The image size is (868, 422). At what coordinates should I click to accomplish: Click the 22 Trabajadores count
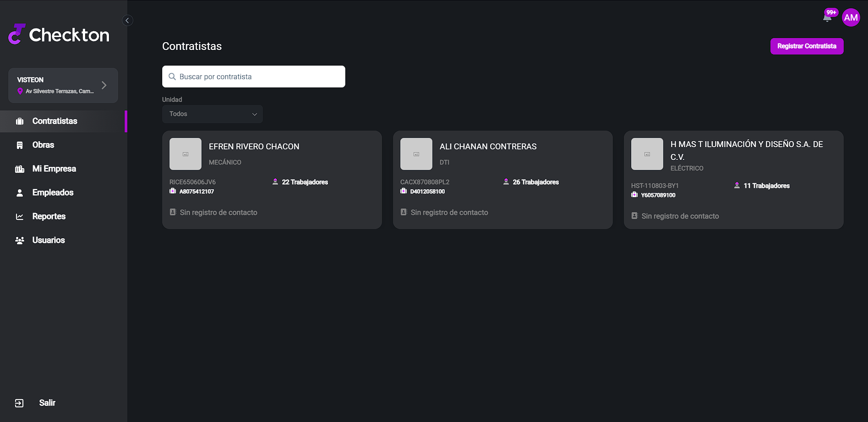[305, 182]
